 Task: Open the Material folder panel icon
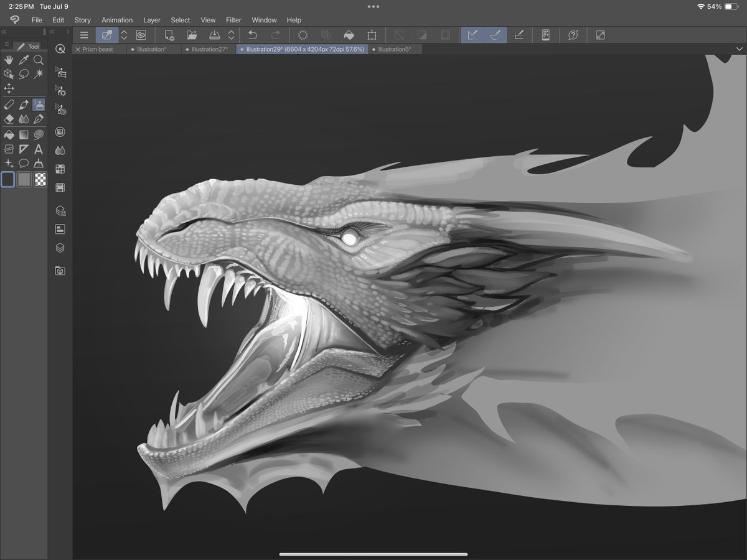(60, 271)
